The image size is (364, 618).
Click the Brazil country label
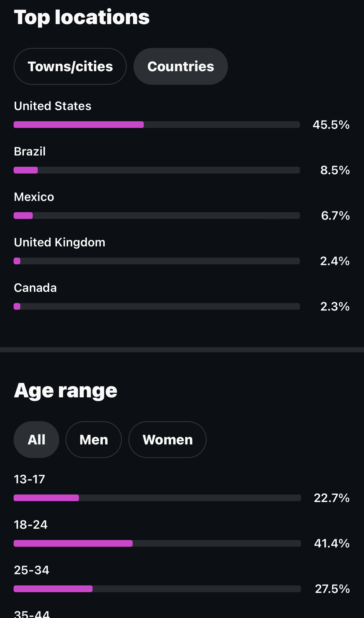click(x=30, y=151)
